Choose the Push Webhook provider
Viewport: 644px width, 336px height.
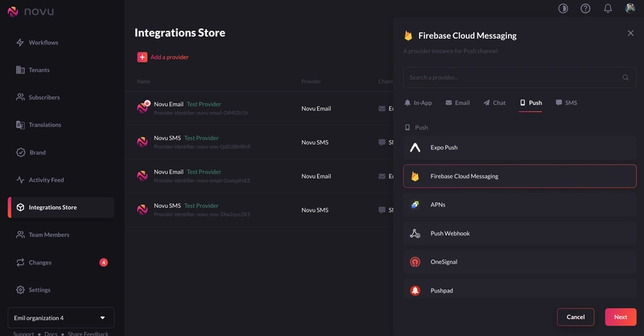[x=519, y=233]
